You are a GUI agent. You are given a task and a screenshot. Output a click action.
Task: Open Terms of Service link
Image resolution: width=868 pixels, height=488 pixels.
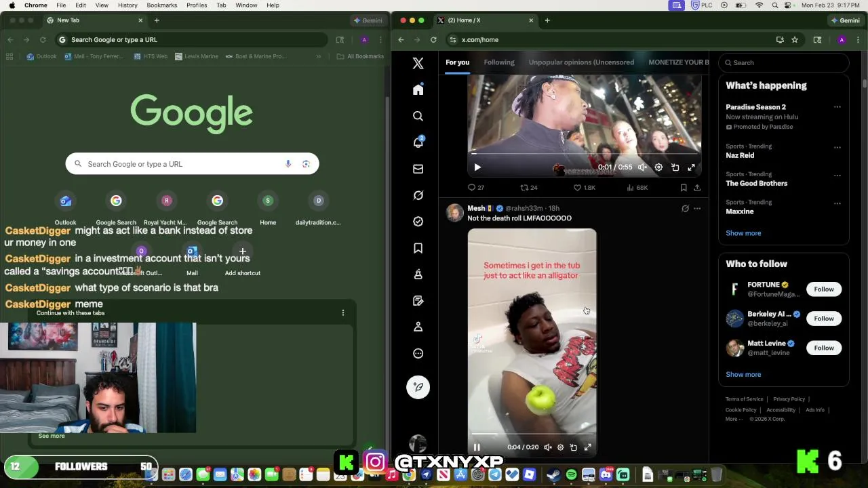(744, 399)
